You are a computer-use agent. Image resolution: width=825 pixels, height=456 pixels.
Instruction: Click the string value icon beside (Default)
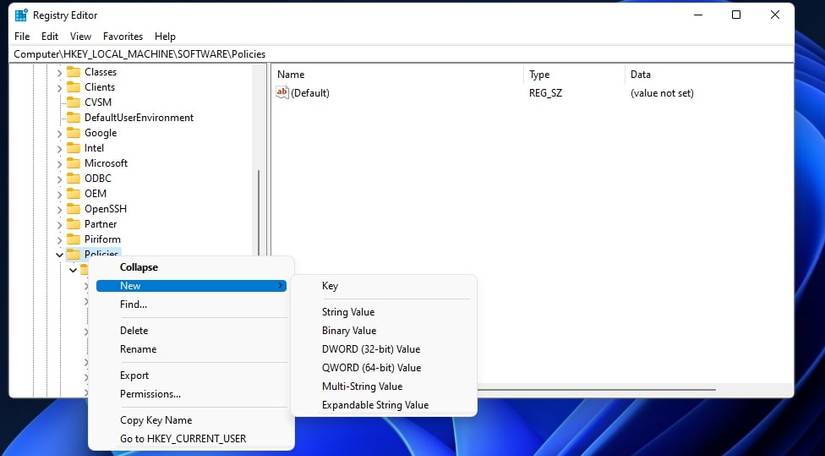282,93
